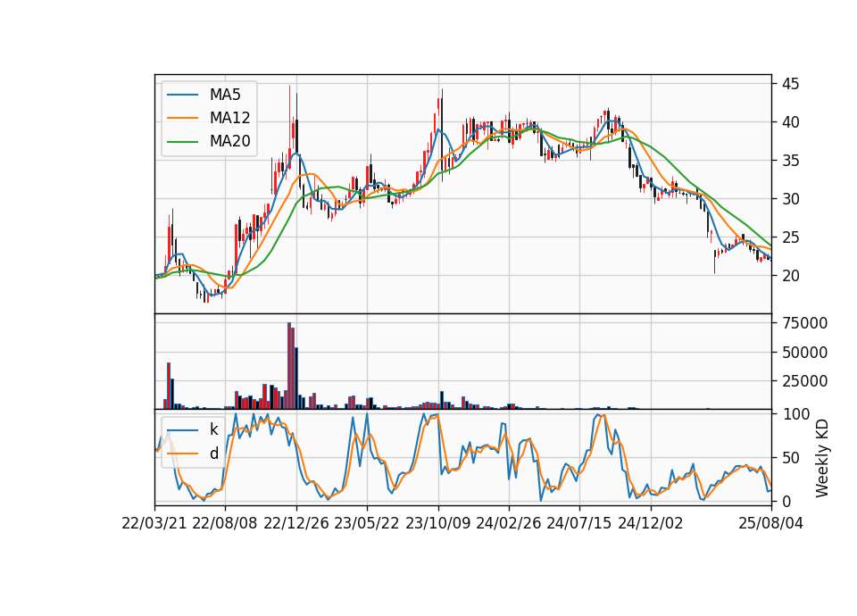Click the KD axis value 0
Image resolution: width=857 pixels, height=616 pixels.
point(786,501)
